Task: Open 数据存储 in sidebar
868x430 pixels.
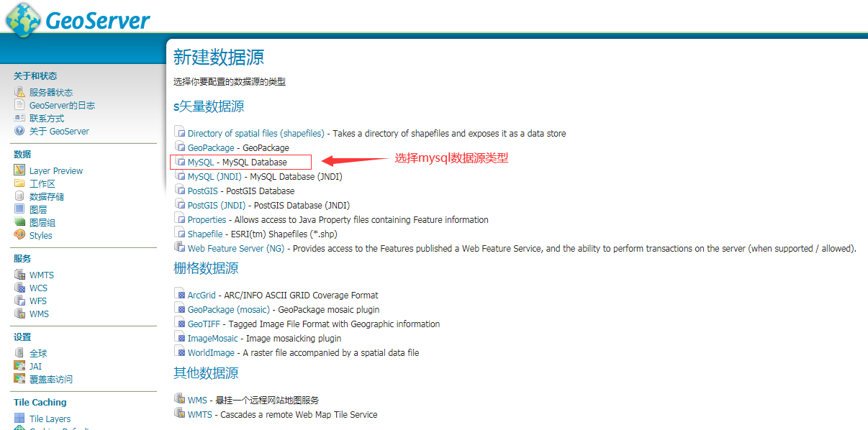Action: [x=47, y=196]
